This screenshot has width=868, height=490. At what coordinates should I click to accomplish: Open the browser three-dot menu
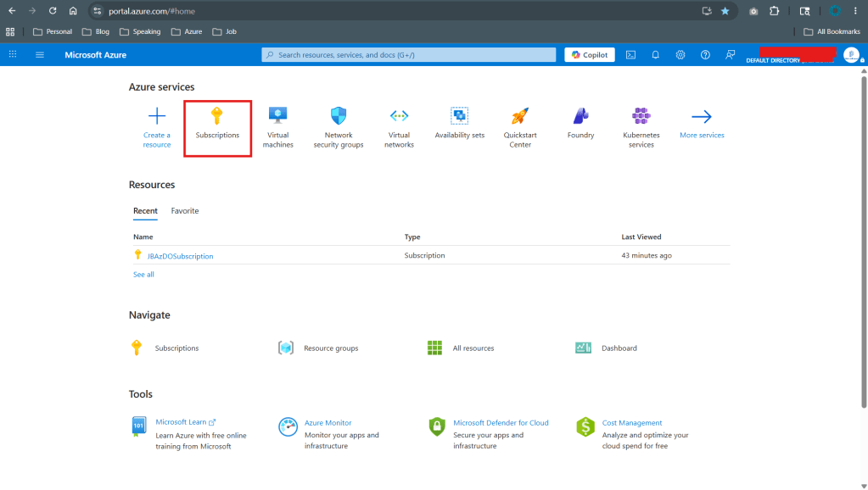(855, 11)
